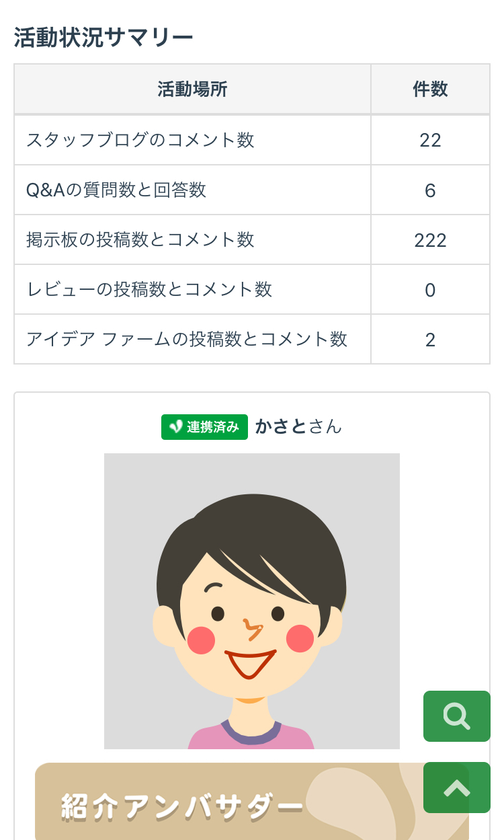The width and height of the screenshot is (504, 840).
Task: Select the Q&Aの質問数と回答数 row
Action: click(116, 190)
